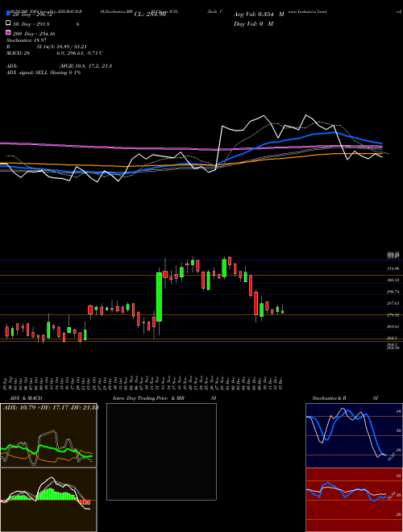The image size is (403, 532).
Task: Open the ADX indicator chart panel
Action: (48, 435)
